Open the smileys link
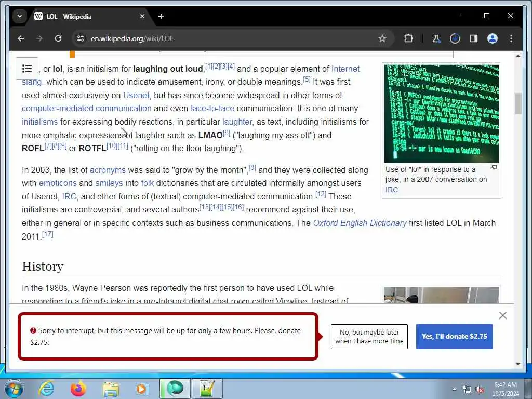The height and width of the screenshot is (399, 532). pyautogui.click(x=109, y=183)
